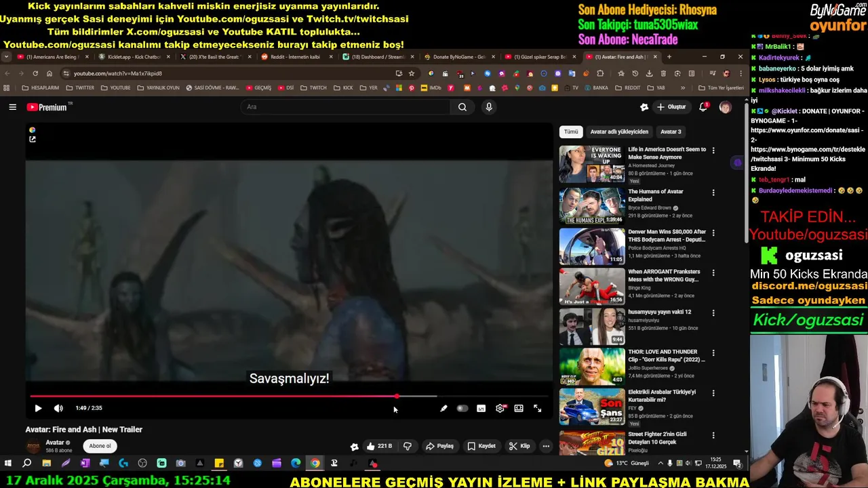Toggle subtitles captions button in player
This screenshot has height=488, width=868.
[x=481, y=409]
